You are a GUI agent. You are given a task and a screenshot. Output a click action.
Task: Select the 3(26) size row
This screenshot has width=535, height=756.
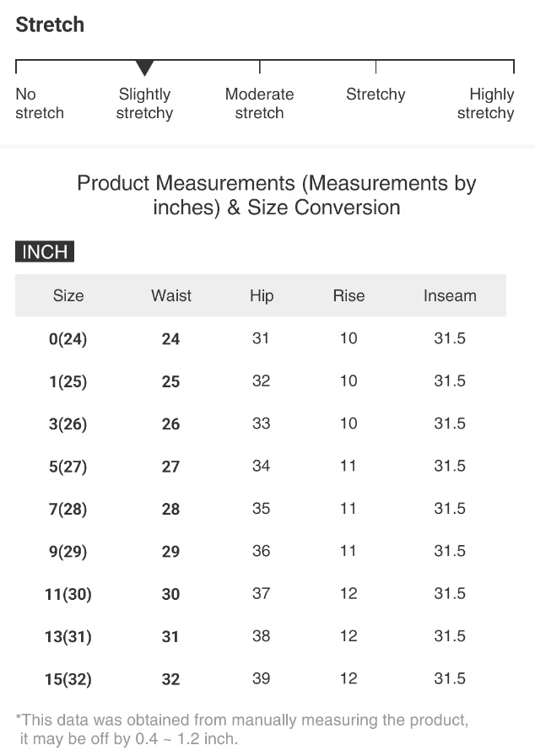(x=68, y=424)
